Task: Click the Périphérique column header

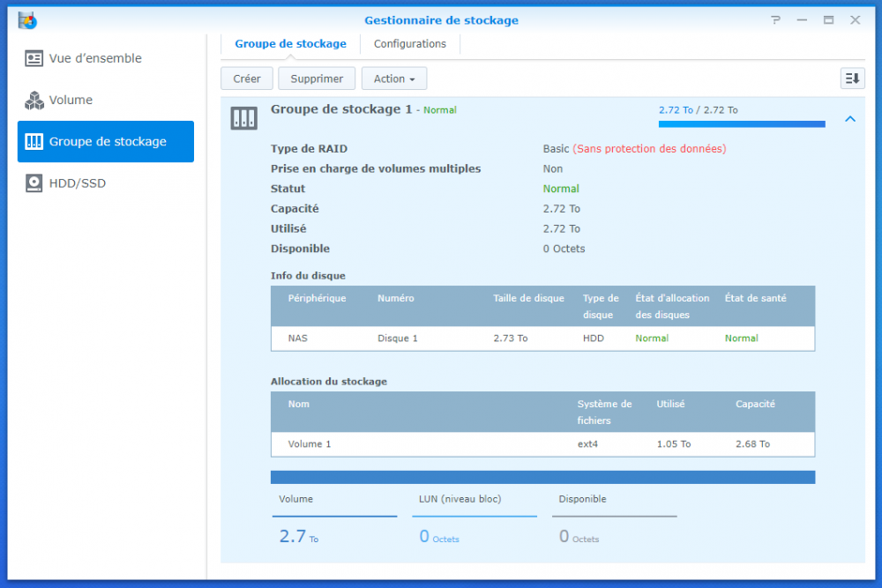Action: click(317, 299)
